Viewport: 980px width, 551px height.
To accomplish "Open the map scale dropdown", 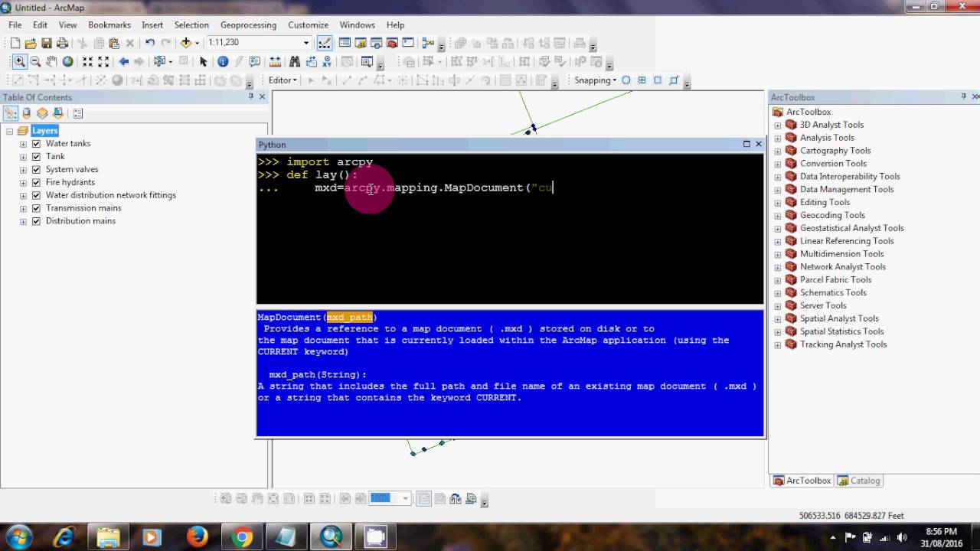I will click(306, 43).
